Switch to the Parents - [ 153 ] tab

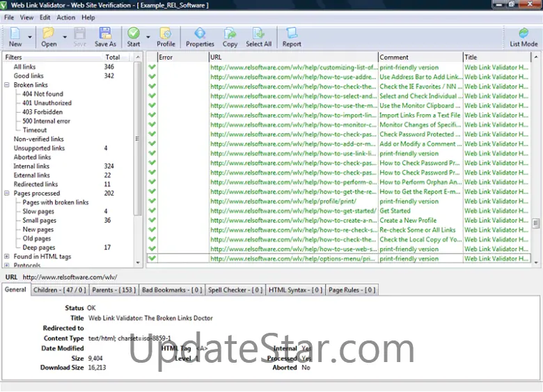coord(114,290)
